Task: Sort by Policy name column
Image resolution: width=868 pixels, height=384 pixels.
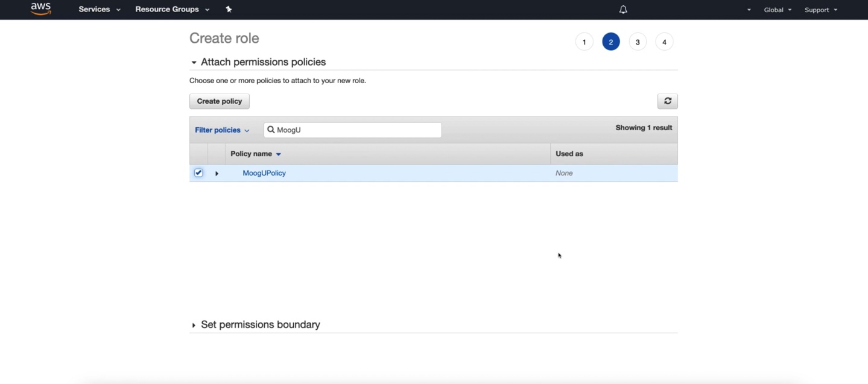Action: [x=256, y=154]
